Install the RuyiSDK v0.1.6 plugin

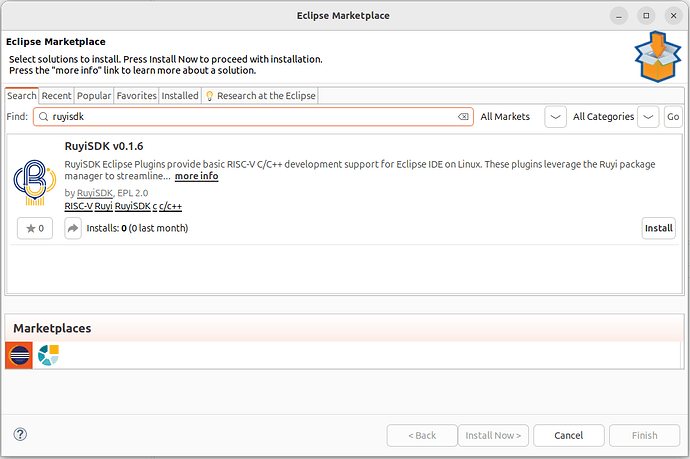(x=658, y=228)
